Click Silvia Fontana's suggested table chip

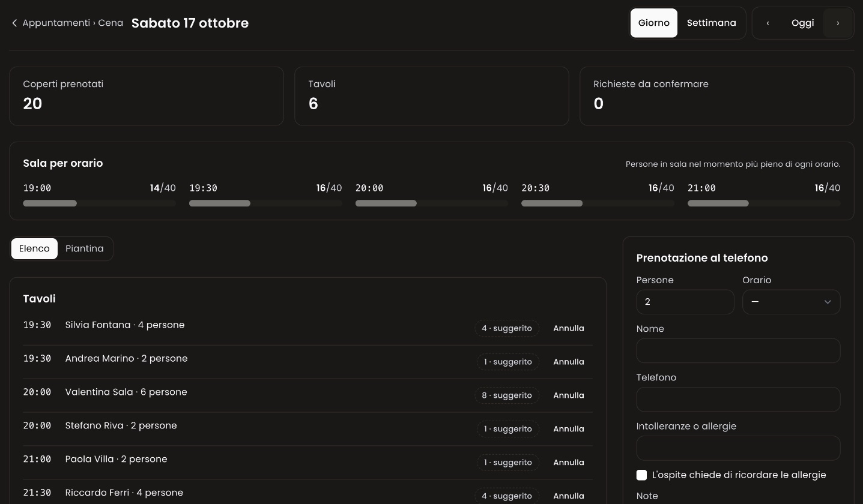(x=507, y=328)
